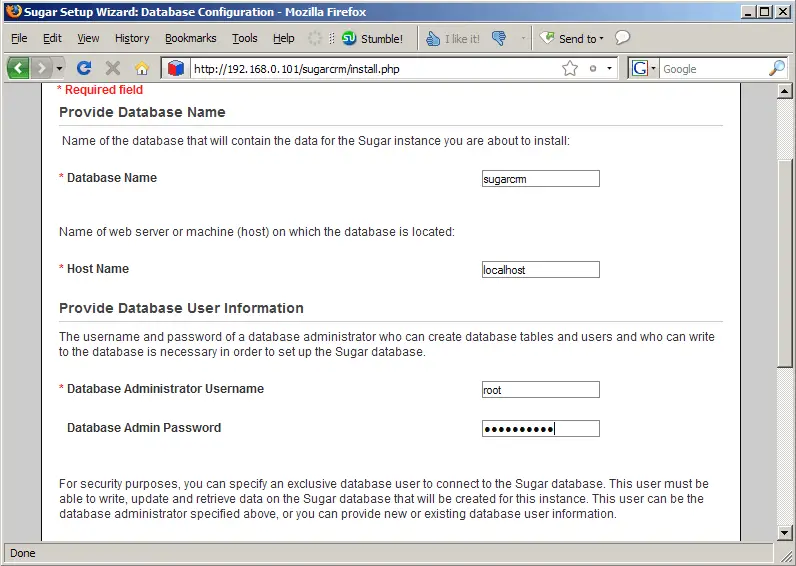Reload the page with the Refresh icon
This screenshot has width=796, height=566.
click(84, 68)
